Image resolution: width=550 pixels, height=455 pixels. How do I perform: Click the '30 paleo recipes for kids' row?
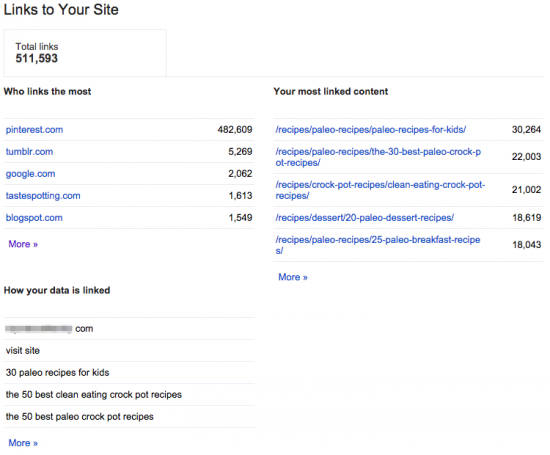(x=129, y=373)
